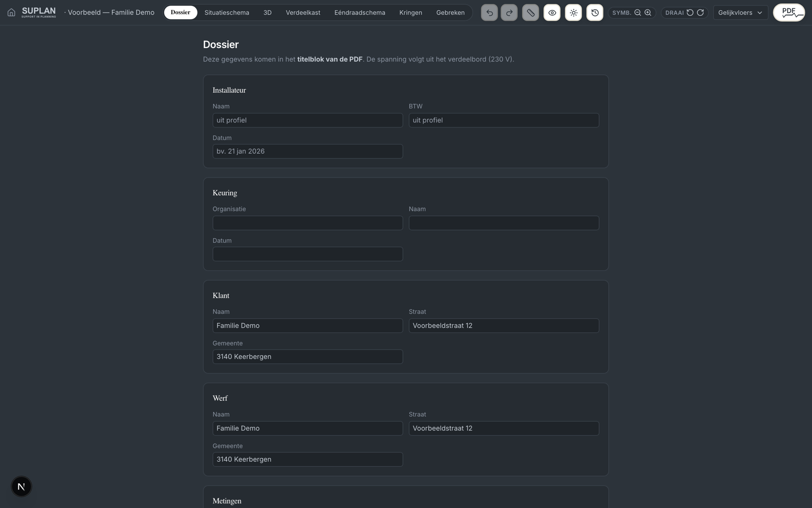Toggle visibility with the eye icon
Viewport: 812px width, 508px height.
tap(552, 12)
